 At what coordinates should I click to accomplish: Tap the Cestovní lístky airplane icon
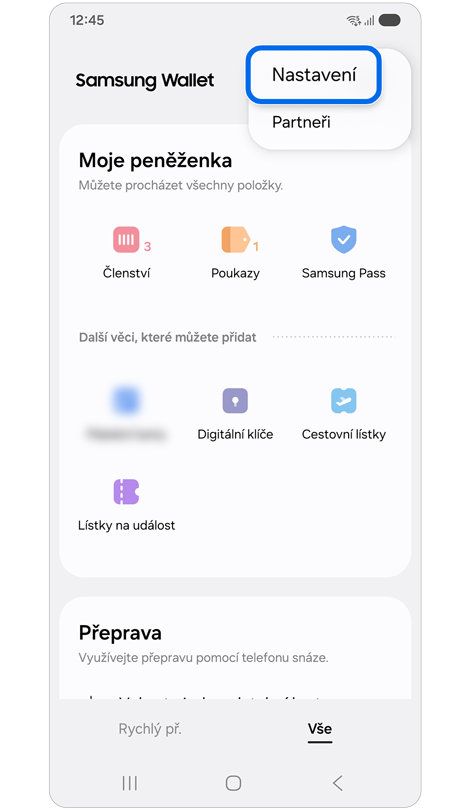click(x=344, y=400)
